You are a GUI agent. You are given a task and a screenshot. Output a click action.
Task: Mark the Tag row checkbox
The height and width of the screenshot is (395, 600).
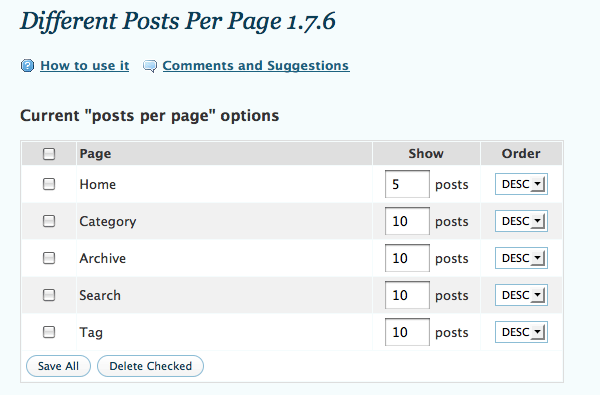49,332
